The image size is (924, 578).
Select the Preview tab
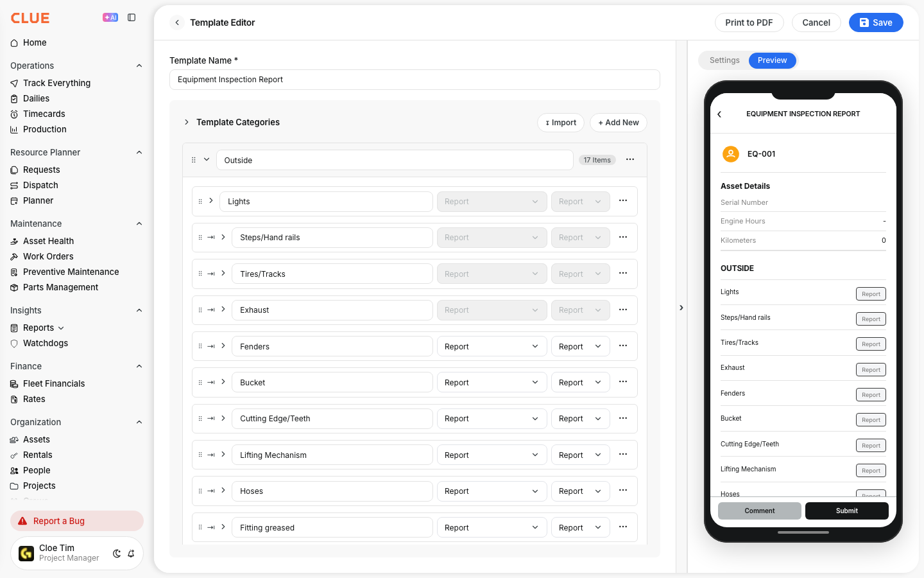[772, 60]
